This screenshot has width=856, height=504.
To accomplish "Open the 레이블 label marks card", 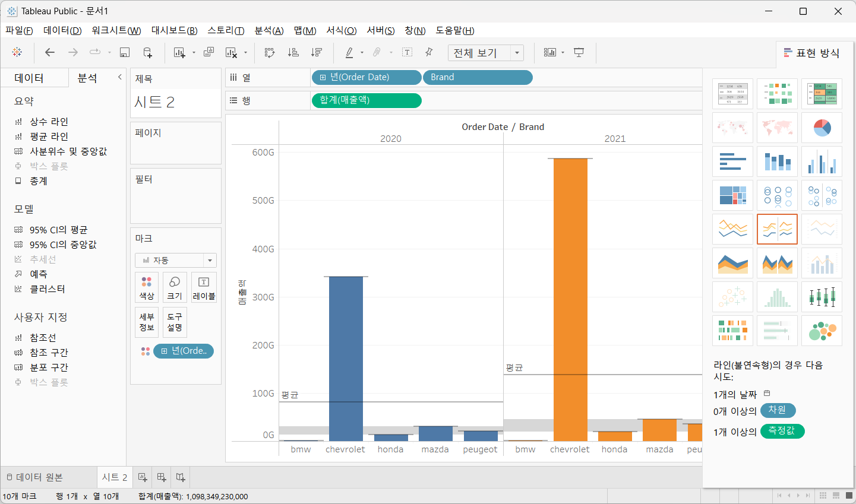I will click(x=204, y=287).
